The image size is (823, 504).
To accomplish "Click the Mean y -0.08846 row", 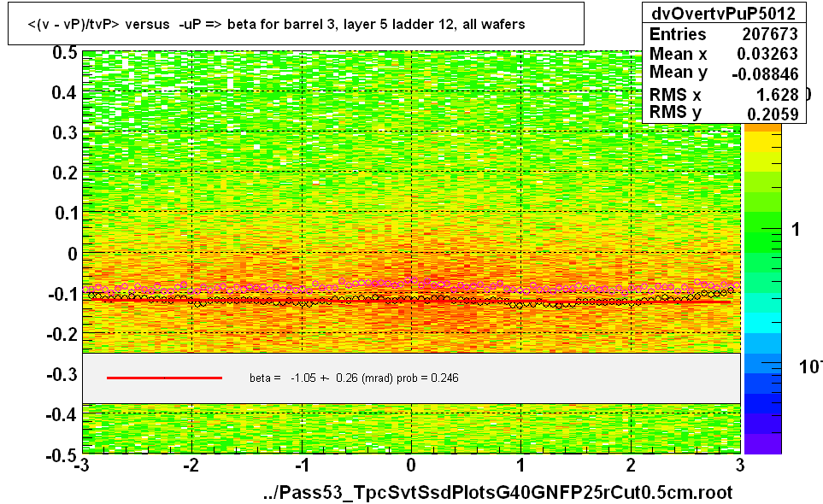I will pos(723,73).
